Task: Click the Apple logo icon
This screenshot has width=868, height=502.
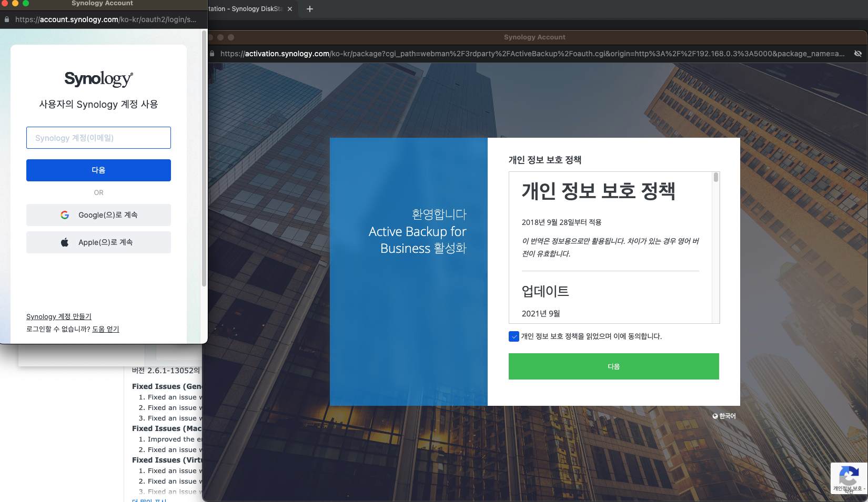Action: (x=65, y=242)
